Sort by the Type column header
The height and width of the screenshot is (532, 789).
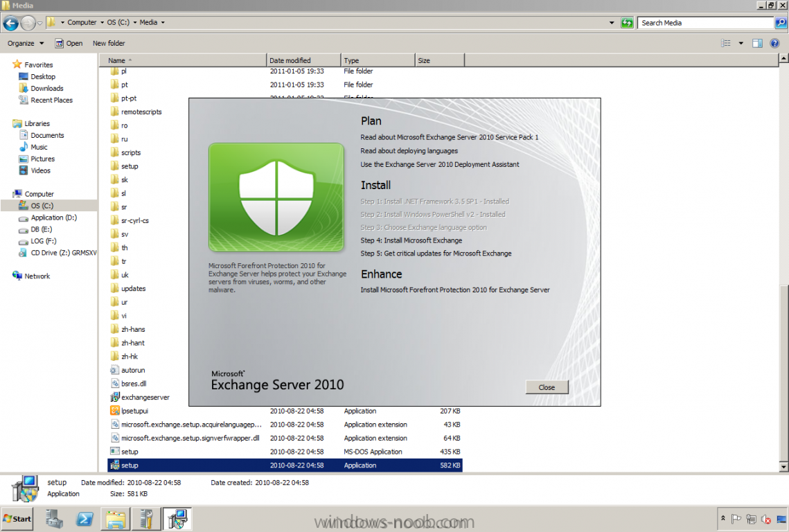tap(378, 60)
